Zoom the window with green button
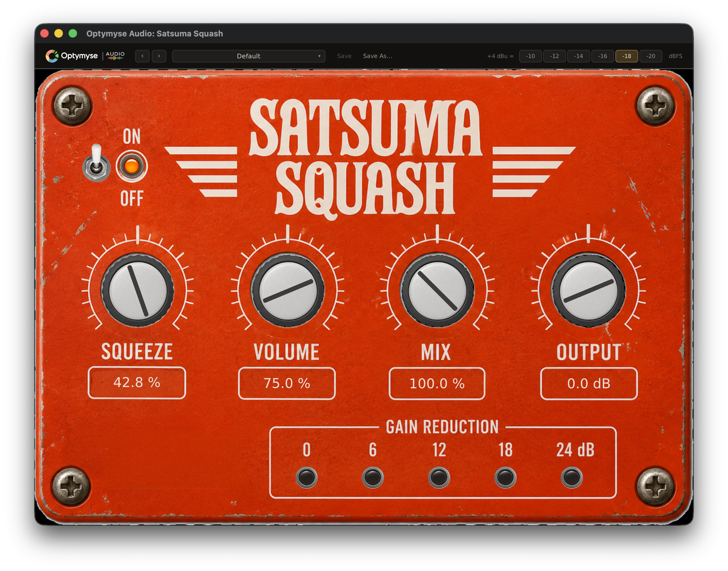Image resolution: width=728 pixels, height=571 pixels. (x=73, y=33)
